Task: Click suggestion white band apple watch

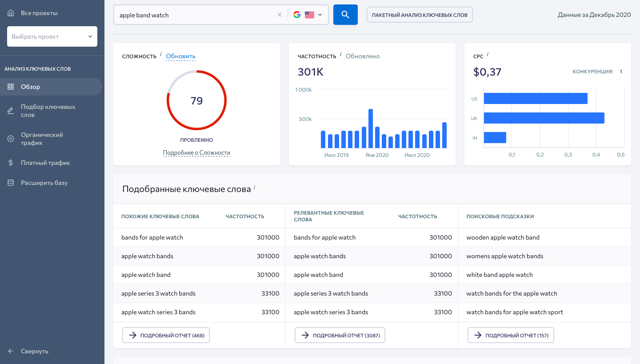Action: point(499,275)
